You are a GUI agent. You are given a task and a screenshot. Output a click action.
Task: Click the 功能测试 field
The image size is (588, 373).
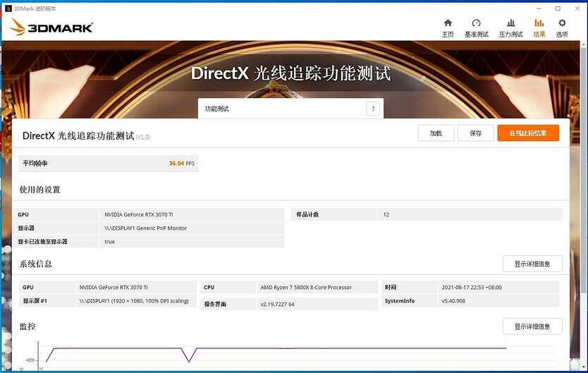tap(290, 109)
